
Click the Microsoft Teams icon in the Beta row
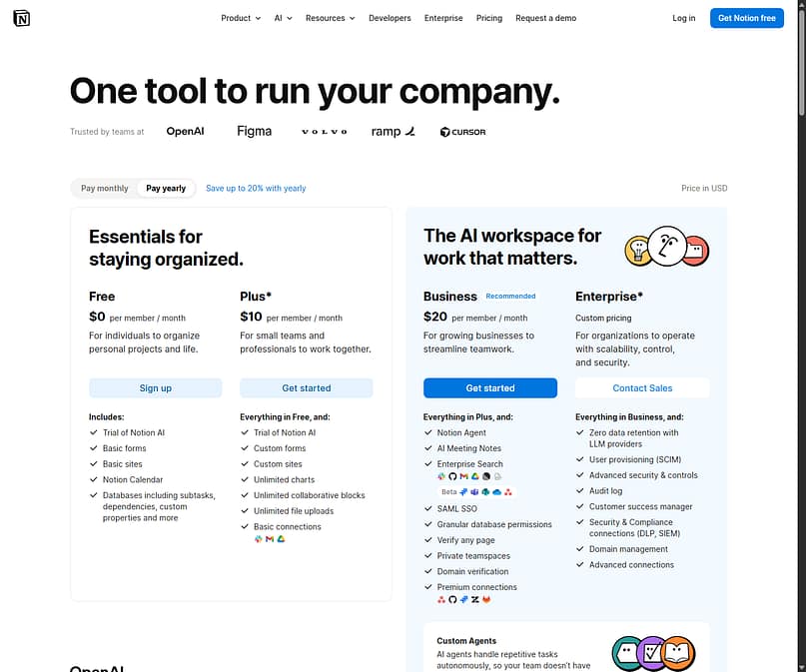coord(474,492)
